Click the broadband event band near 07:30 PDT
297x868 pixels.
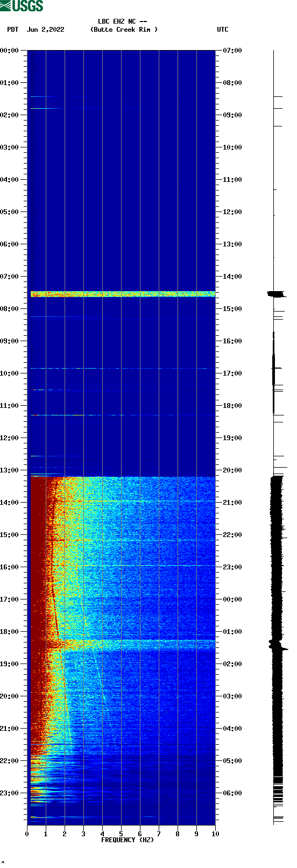coord(123,294)
